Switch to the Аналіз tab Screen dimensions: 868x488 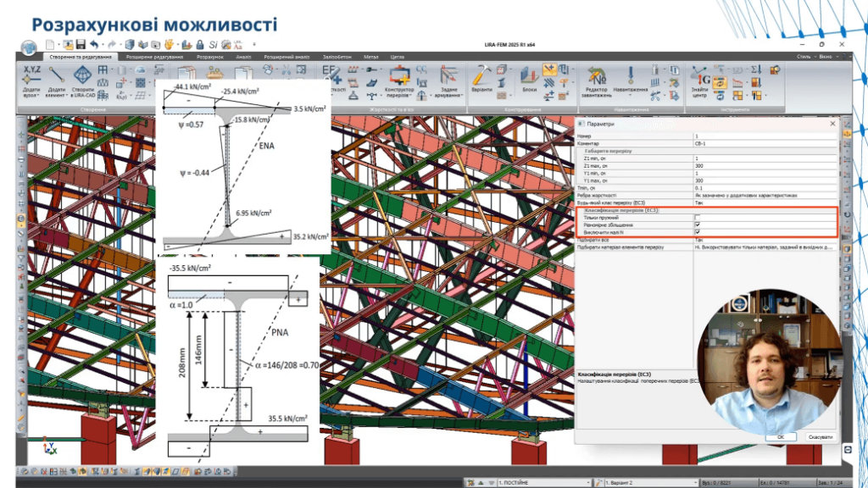243,57
